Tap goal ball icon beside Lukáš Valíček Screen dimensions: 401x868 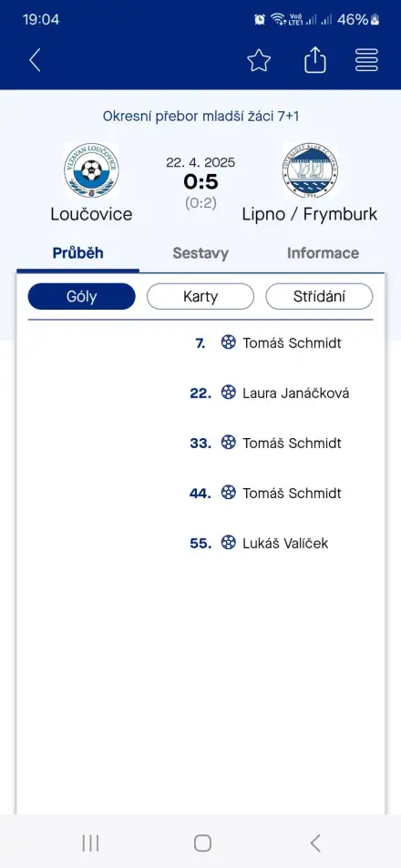pos(228,543)
